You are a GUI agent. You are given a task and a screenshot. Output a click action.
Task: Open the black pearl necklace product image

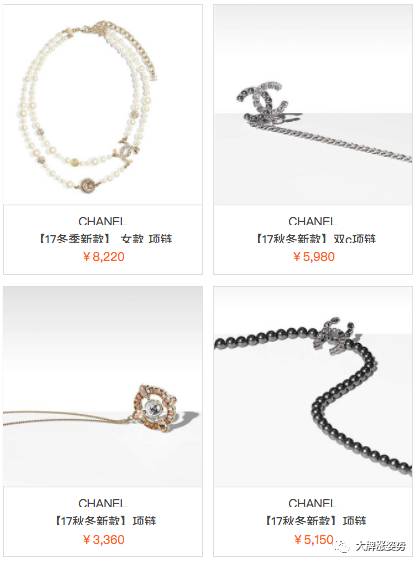pos(313,387)
